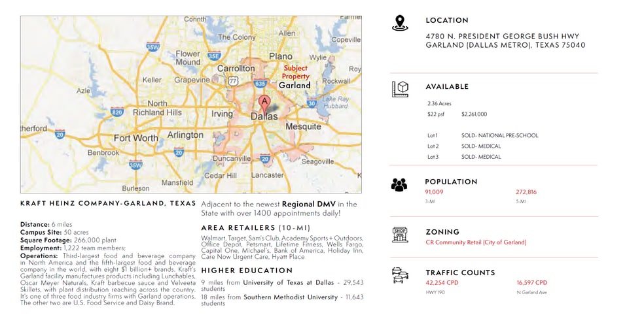Click the Zoning shop storefront icon

click(399, 235)
